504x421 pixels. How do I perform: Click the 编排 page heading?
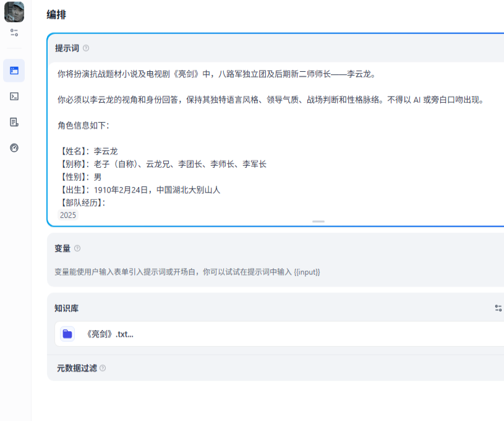pyautogui.click(x=56, y=15)
